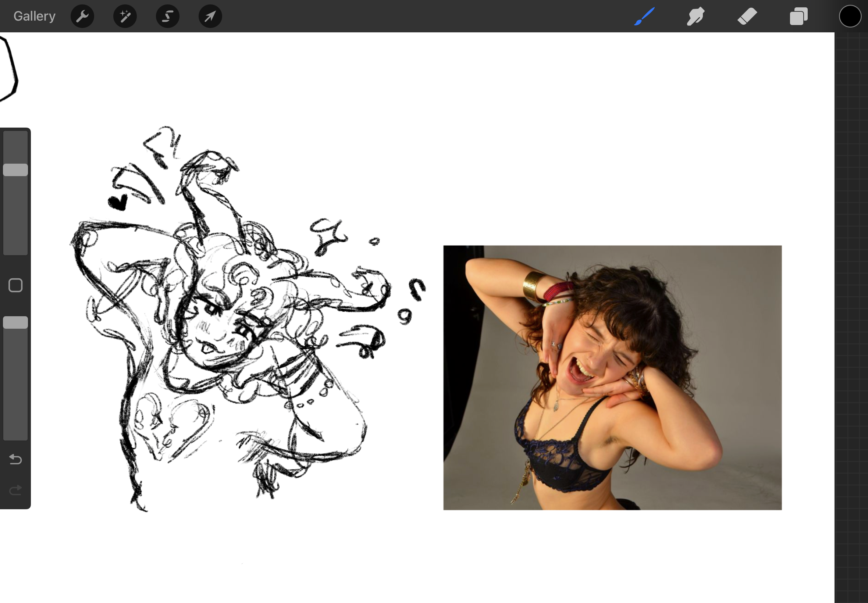The height and width of the screenshot is (603, 868).
Task: Activate the Transform arrow tool
Action: click(210, 16)
